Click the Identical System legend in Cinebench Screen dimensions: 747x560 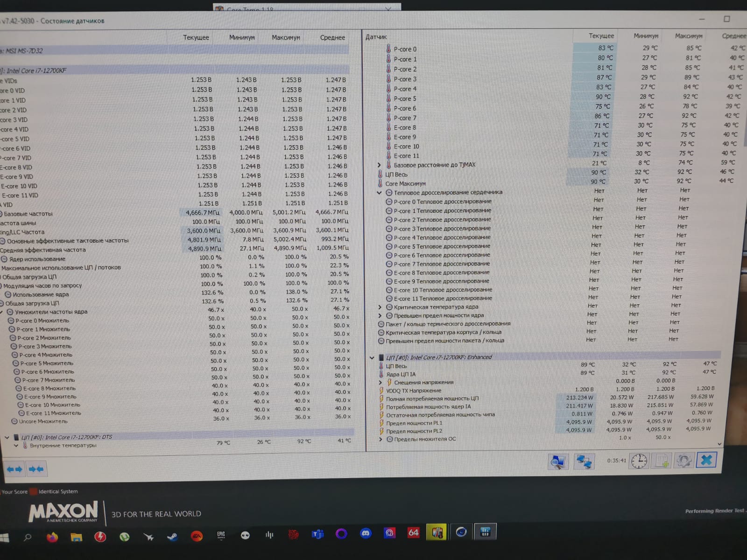[x=55, y=491]
